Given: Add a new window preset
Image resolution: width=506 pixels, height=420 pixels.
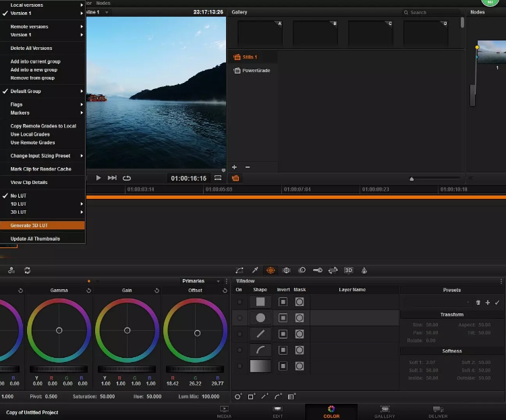Looking at the screenshot, I should click(488, 303).
